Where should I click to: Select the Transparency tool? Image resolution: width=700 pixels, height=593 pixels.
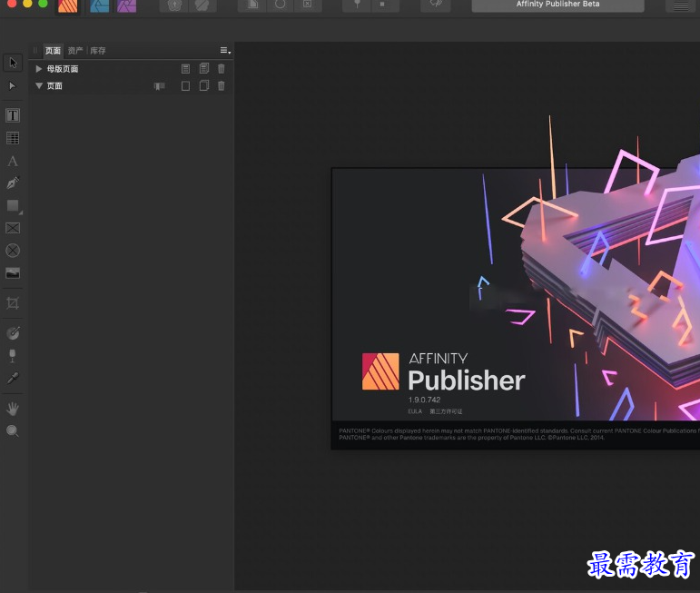[x=13, y=356]
